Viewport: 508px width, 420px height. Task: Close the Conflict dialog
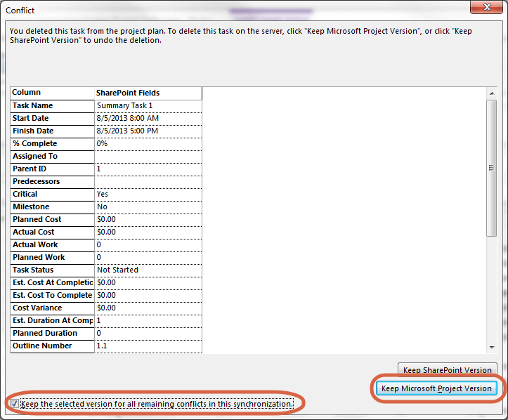(486, 7)
